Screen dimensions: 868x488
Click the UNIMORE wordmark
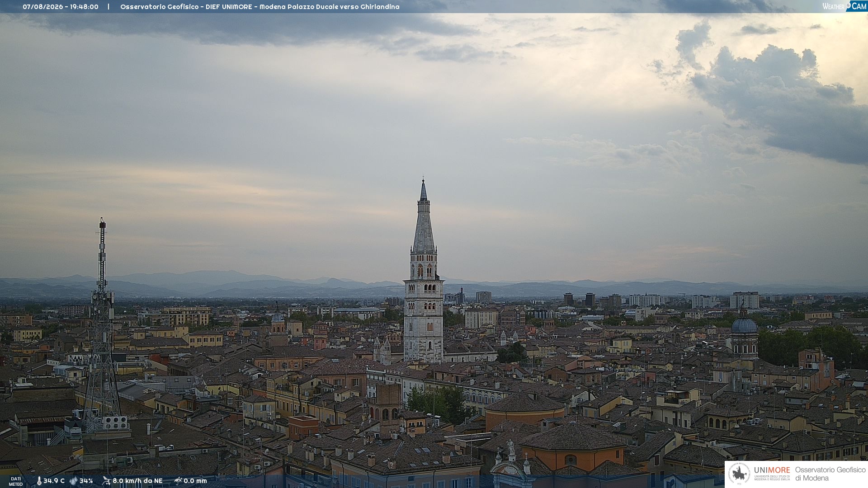[772, 470]
